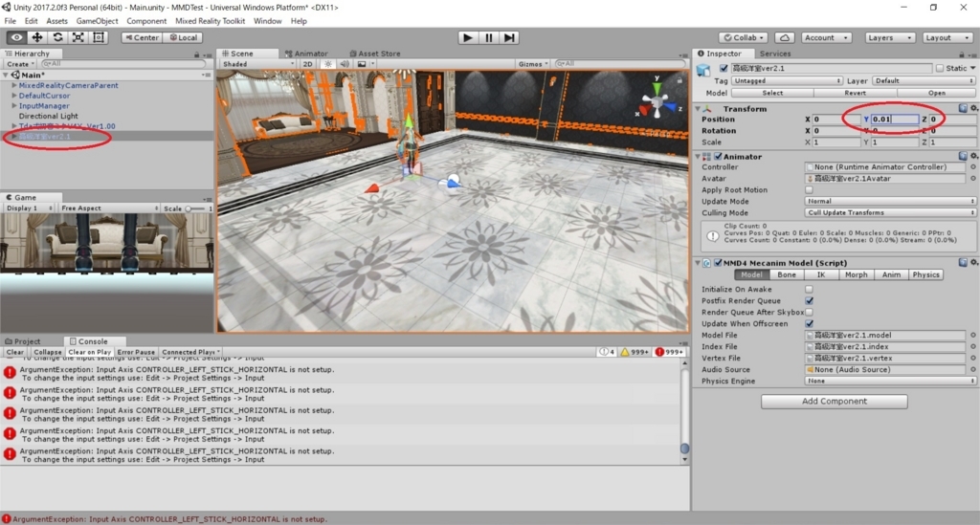The image size is (980, 525).
Task: Clear the Console log
Action: tap(15, 352)
